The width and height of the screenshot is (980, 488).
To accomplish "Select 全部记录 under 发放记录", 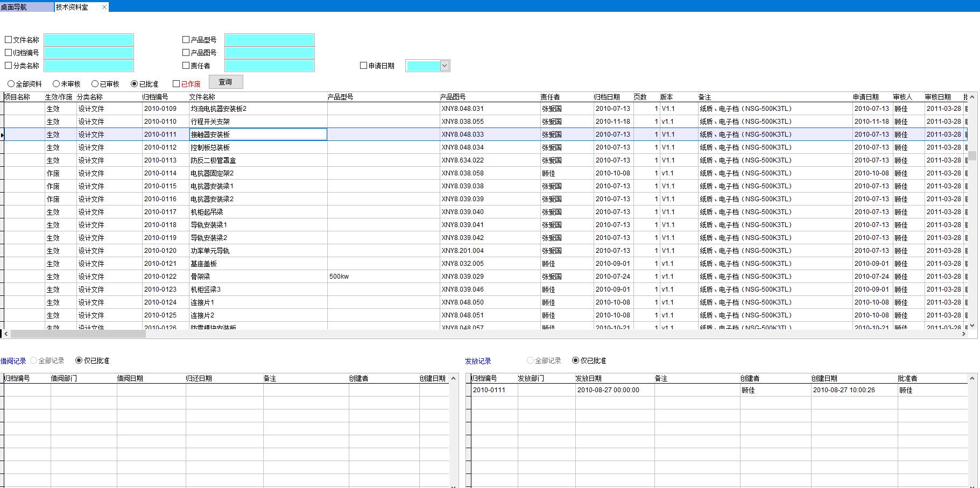I will coord(530,360).
